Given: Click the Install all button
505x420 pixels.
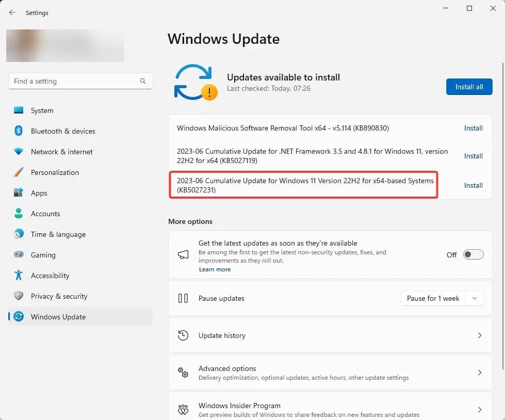Looking at the screenshot, I should pyautogui.click(x=469, y=87).
